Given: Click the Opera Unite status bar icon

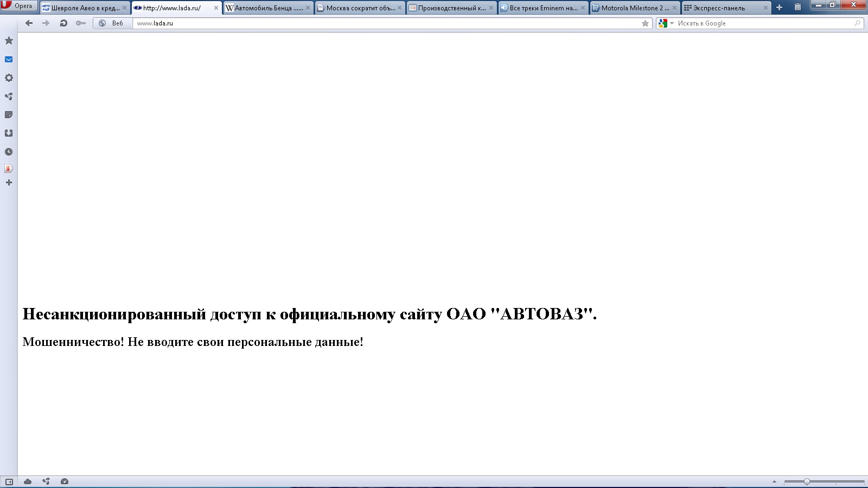Looking at the screenshot, I should tap(46, 481).
